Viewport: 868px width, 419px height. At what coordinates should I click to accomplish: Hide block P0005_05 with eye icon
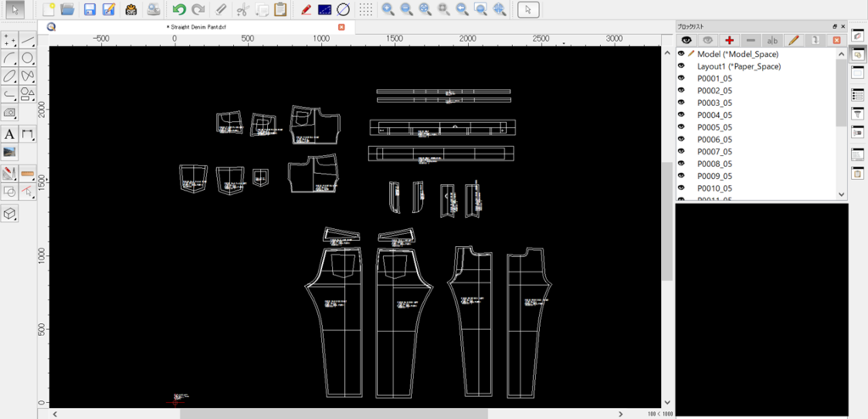(x=682, y=127)
